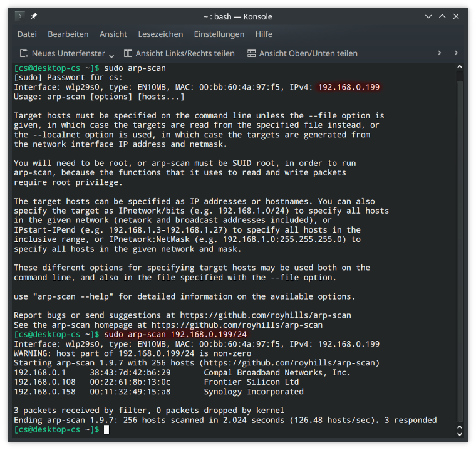Select Ansicht Oben/Unten teilen button

(303, 53)
